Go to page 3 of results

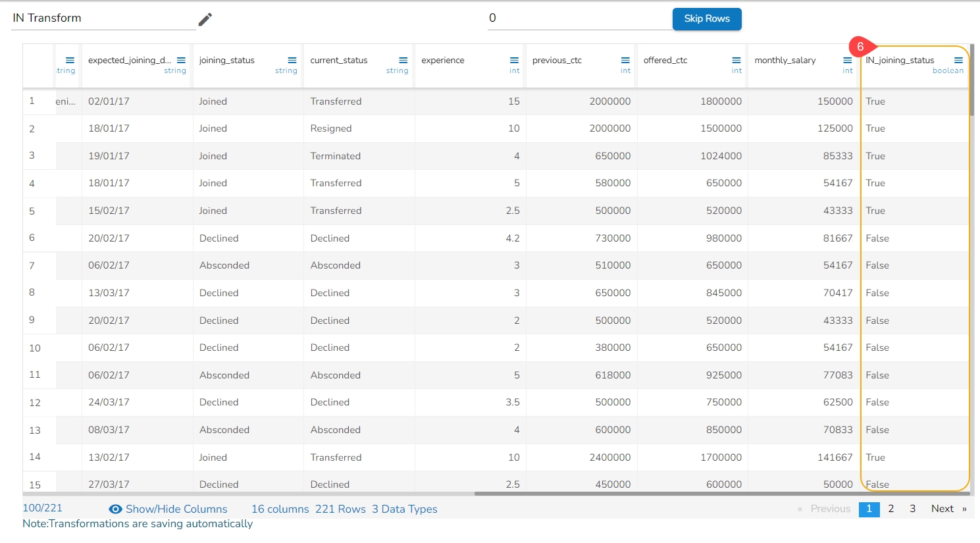[x=912, y=509]
